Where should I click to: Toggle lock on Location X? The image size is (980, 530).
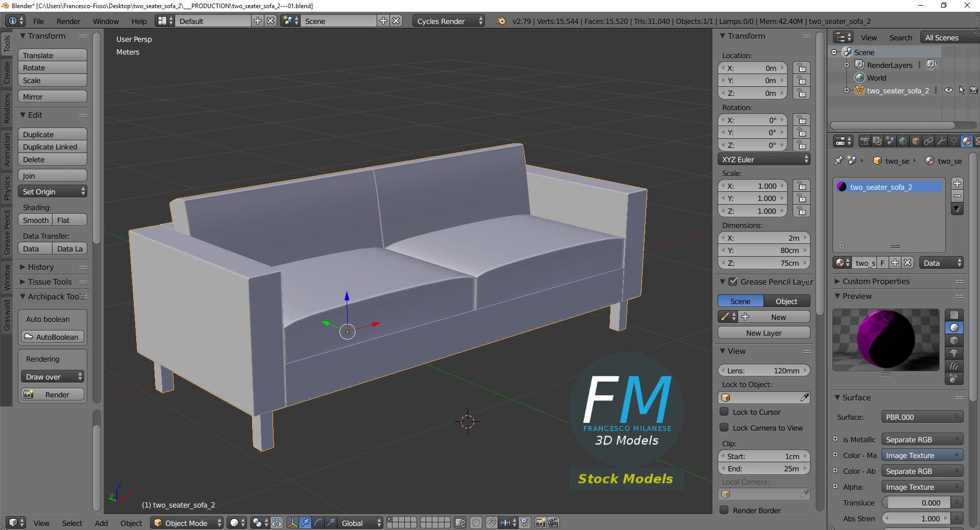(802, 68)
